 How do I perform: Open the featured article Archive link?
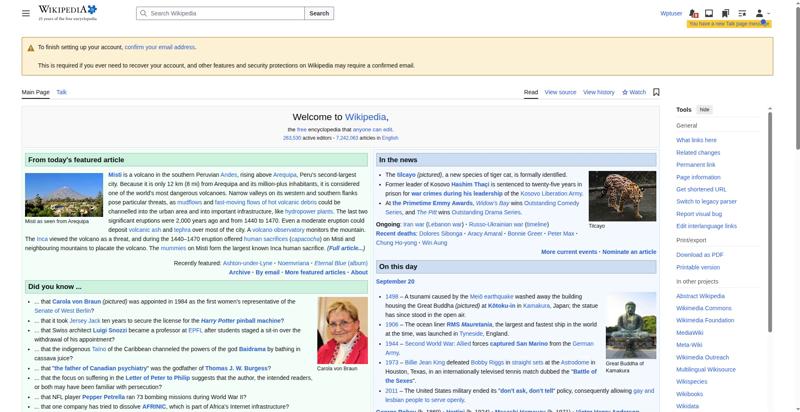coord(239,273)
